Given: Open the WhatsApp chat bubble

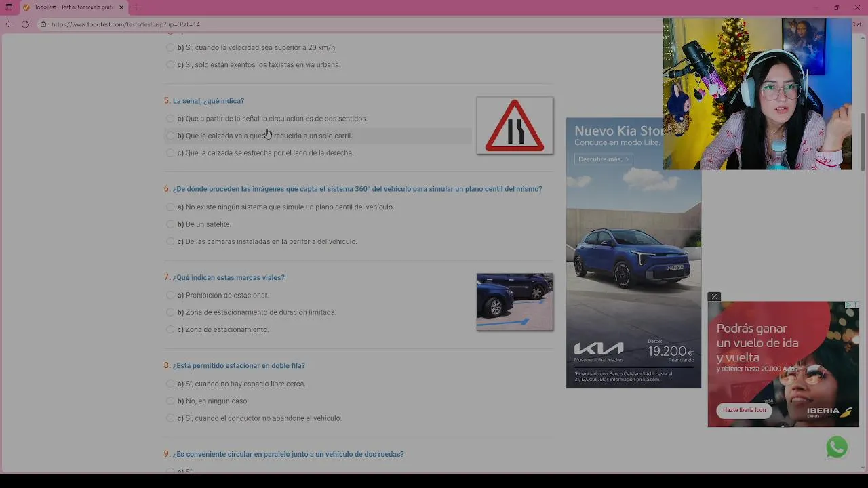Looking at the screenshot, I should [837, 447].
